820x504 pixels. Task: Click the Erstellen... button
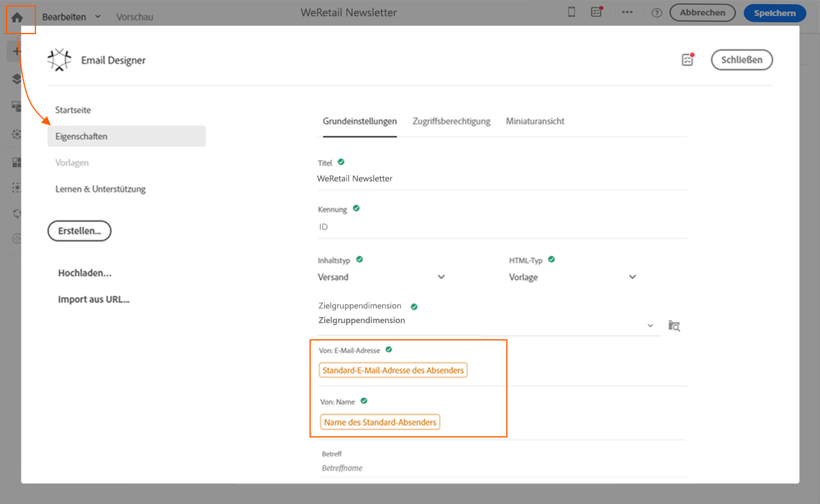tap(79, 231)
